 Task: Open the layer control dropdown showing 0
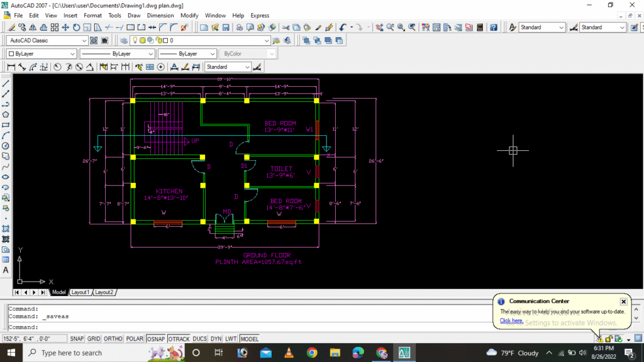199,41
